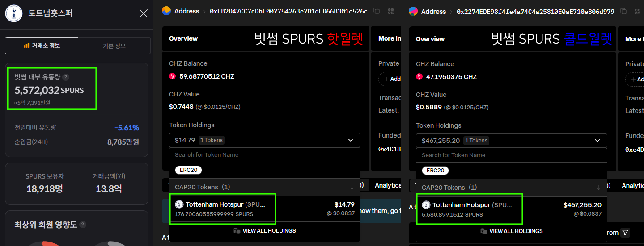The width and height of the screenshot is (644, 246).
Task: Collapse the $14.79 Token Holdings dropdown
Action: [x=265, y=140]
